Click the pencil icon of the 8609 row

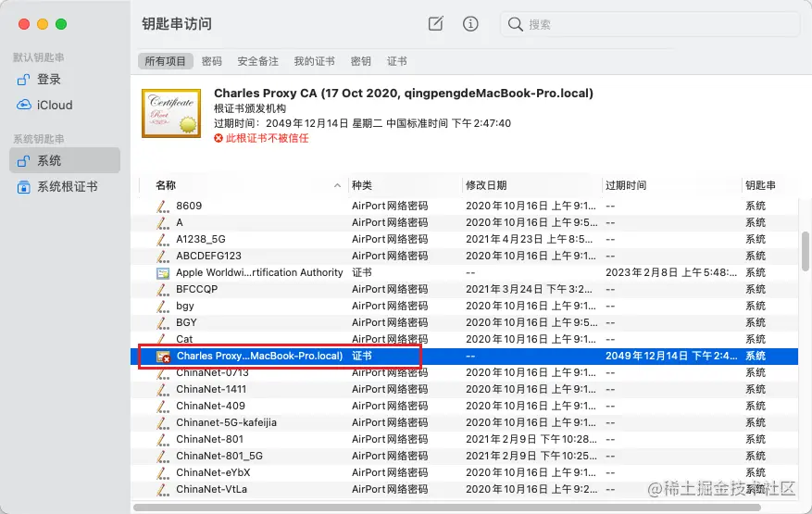[x=163, y=207]
